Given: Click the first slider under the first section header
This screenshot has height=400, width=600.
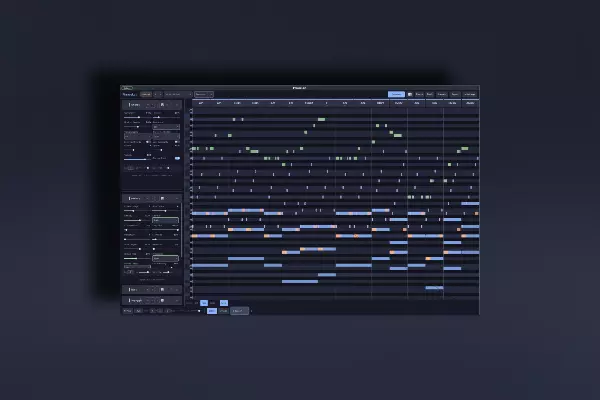Looking at the screenshot, I should click(x=137, y=117).
